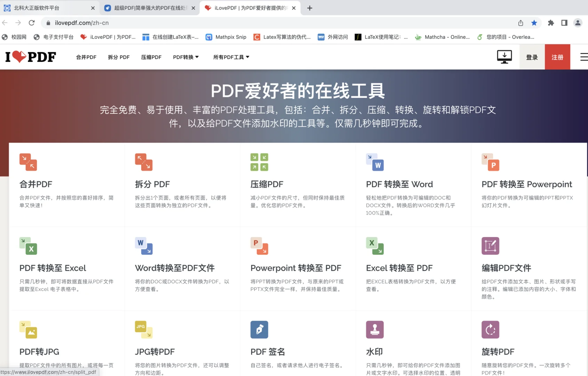Open the Overleaf 您的项目 bookmark
The width and height of the screenshot is (588, 376).
[x=506, y=37]
